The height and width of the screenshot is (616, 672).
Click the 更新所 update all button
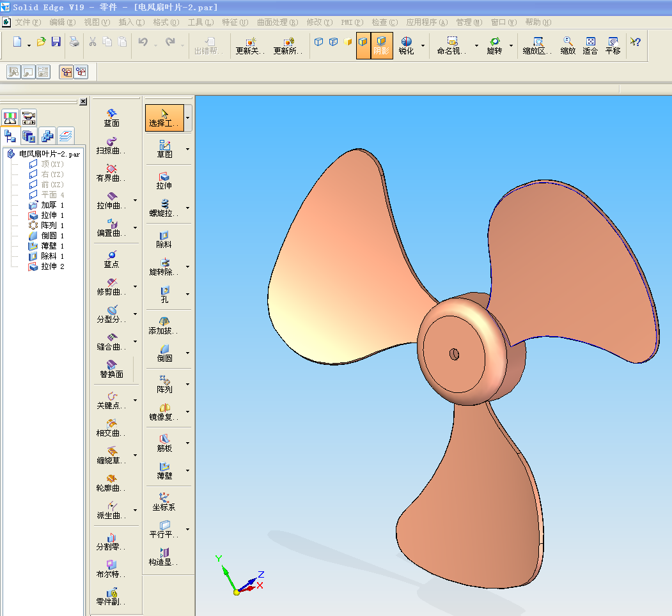pyautogui.click(x=288, y=45)
